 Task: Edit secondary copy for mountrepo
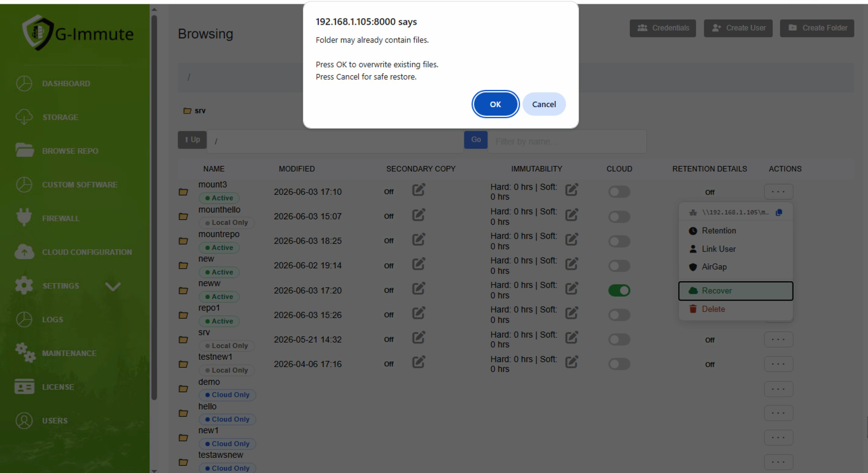click(x=418, y=239)
